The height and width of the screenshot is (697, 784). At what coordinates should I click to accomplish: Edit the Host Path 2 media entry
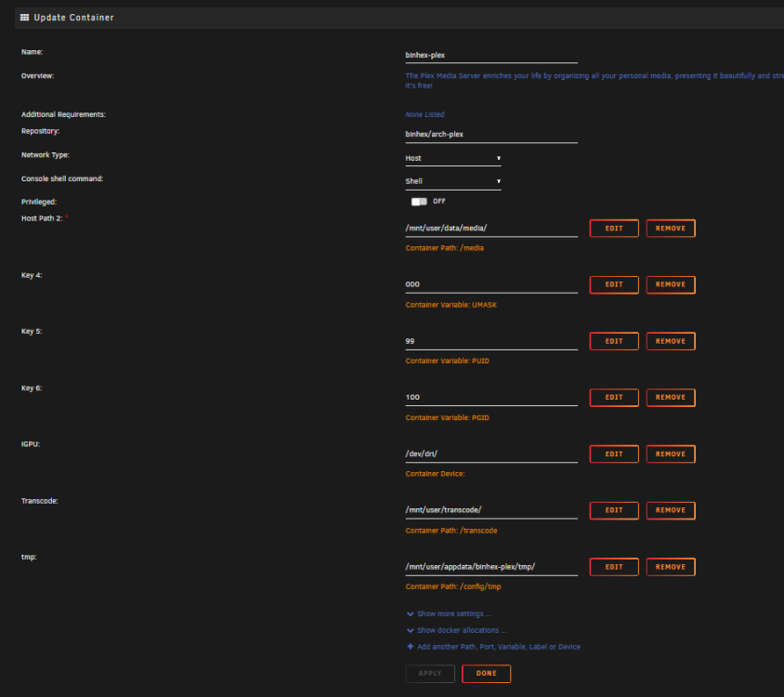click(x=614, y=229)
